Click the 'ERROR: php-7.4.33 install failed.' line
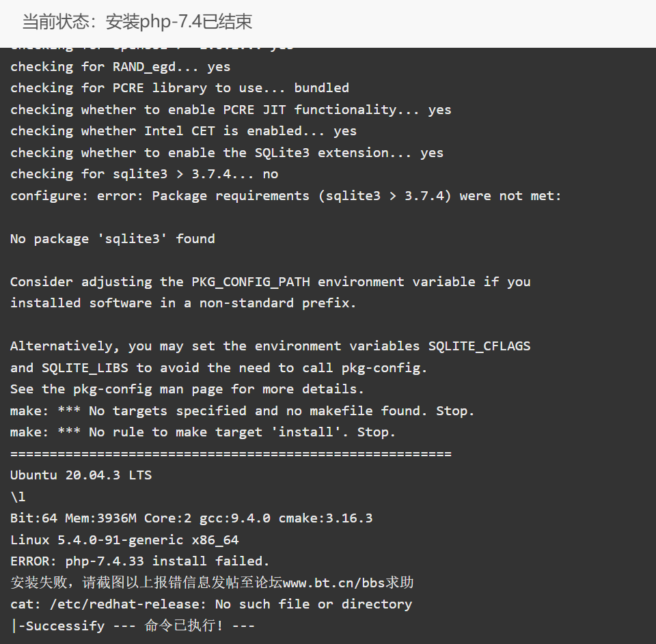Viewport: 656px width, 644px height. 139,561
